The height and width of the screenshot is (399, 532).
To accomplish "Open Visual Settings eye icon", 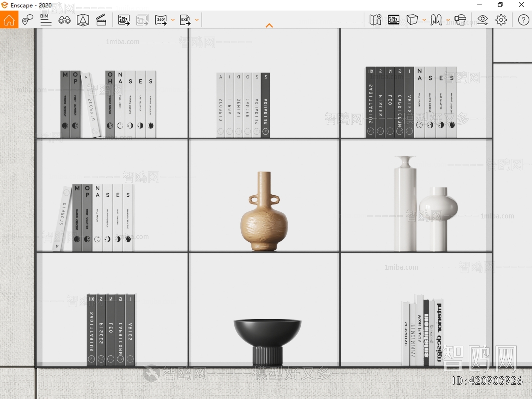I will (482, 20).
